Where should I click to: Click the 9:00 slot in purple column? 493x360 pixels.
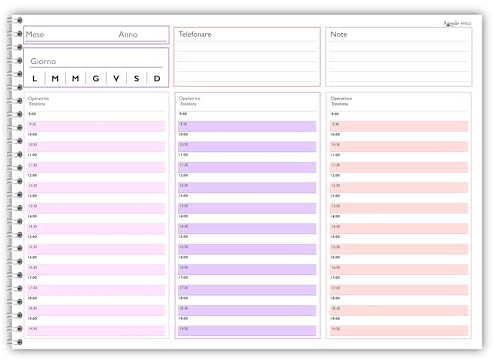point(247,116)
